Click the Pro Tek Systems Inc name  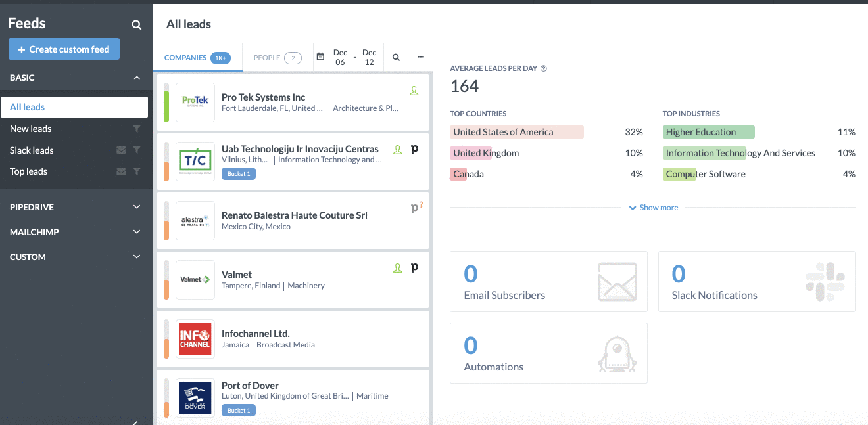264,97
